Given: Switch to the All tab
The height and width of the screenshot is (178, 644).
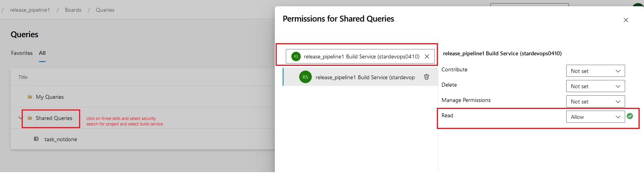Looking at the screenshot, I should 42,53.
